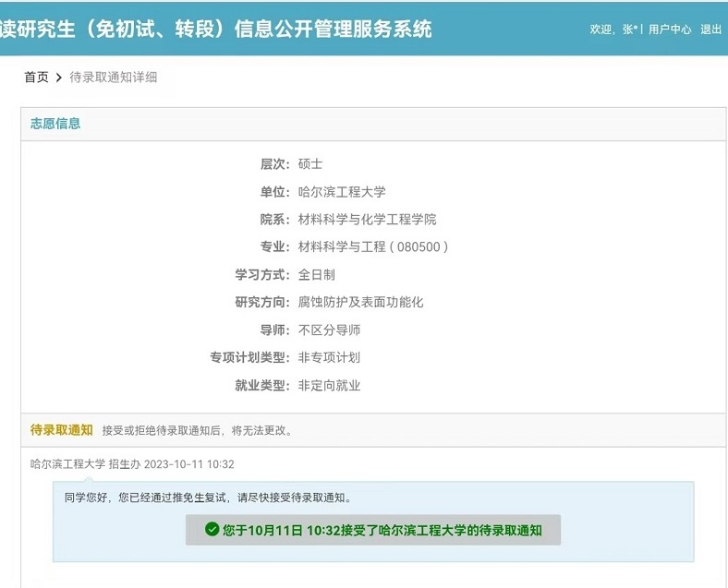Click the green checkmark icon in acceptance banner
The height and width of the screenshot is (588, 728).
212,530
